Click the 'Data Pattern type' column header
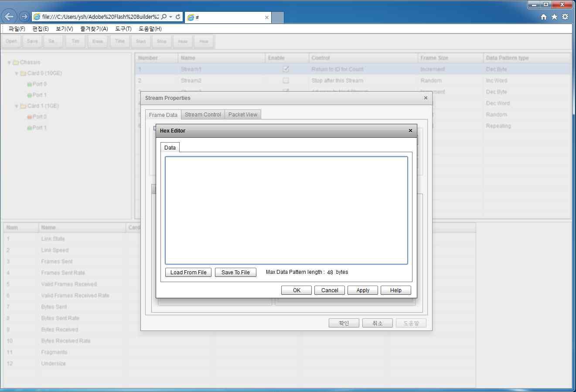Image resolution: width=576 pixels, height=392 pixels. pyautogui.click(x=527, y=58)
